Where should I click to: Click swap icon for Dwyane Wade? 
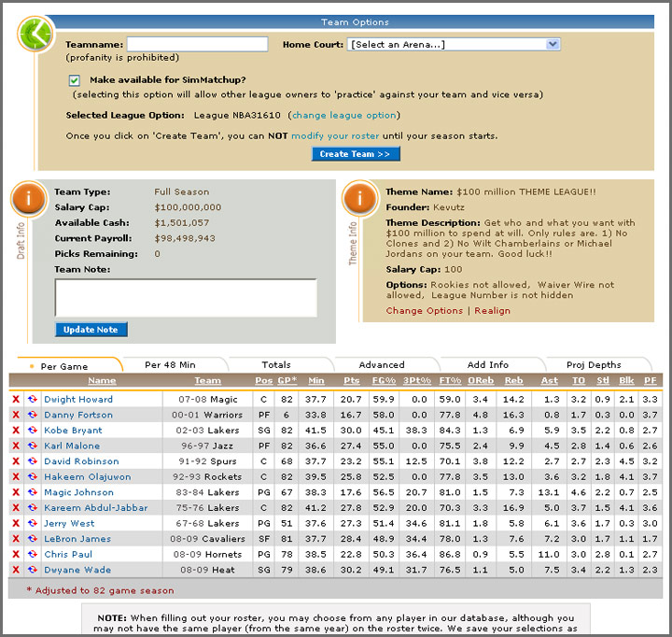32,570
